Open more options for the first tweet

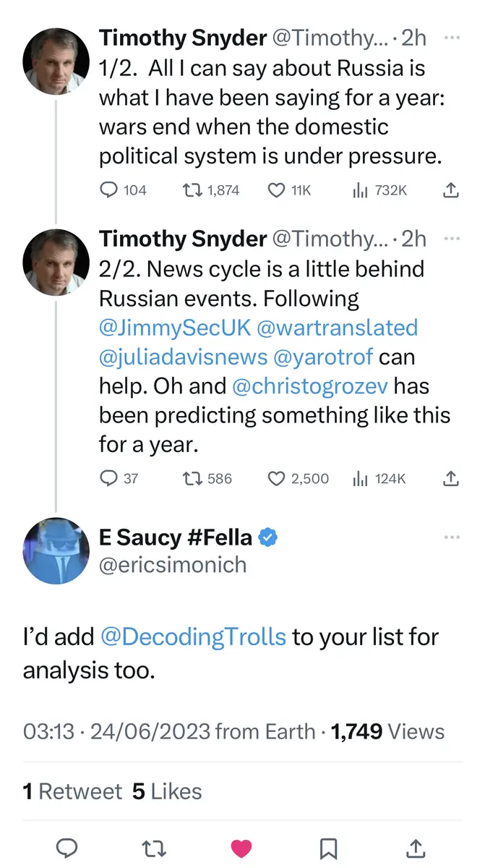click(452, 36)
